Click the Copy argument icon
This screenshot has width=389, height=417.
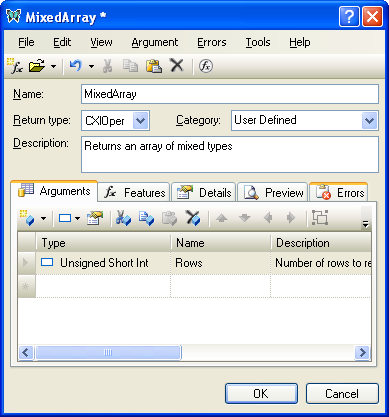(x=146, y=218)
